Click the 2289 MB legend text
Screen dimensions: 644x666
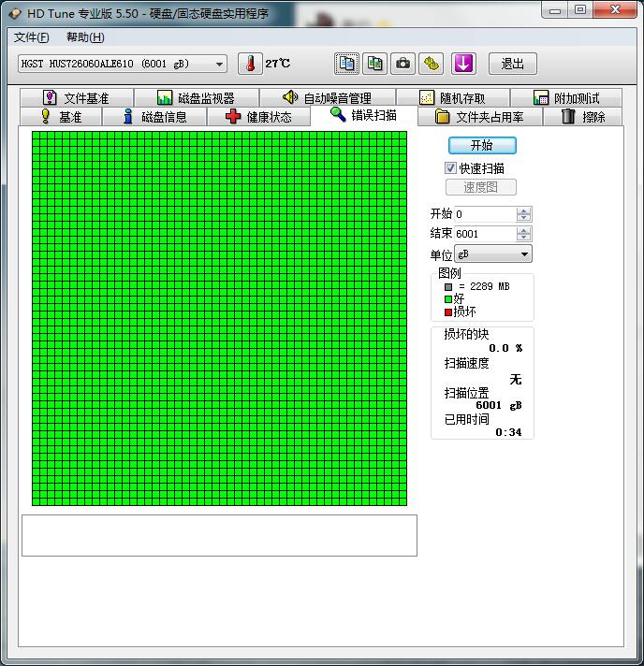pos(490,287)
